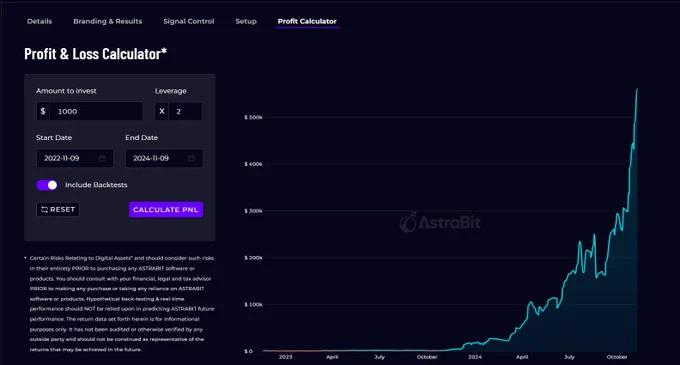The width and height of the screenshot is (680, 365).
Task: Select the End Date field 2024-11-09
Action: pos(164,158)
